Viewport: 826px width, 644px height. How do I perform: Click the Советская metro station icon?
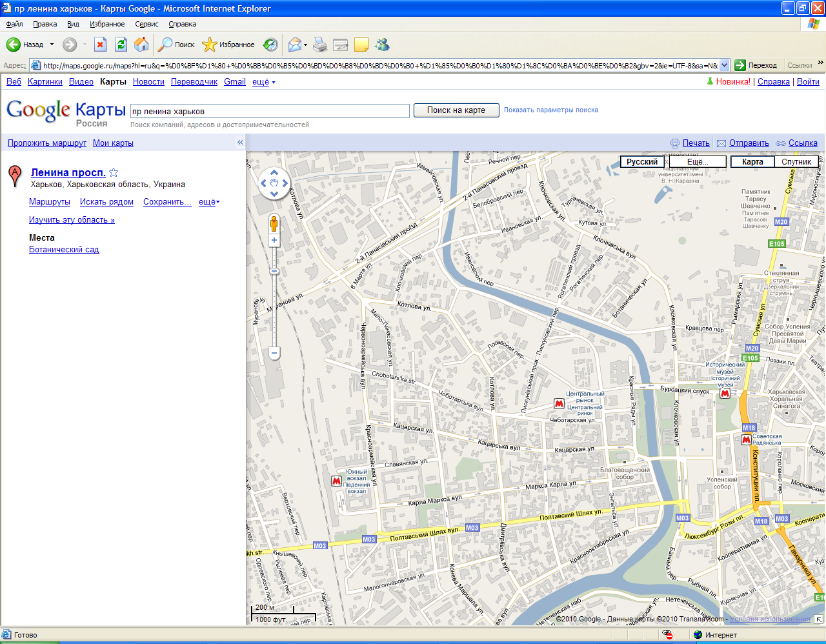click(747, 440)
